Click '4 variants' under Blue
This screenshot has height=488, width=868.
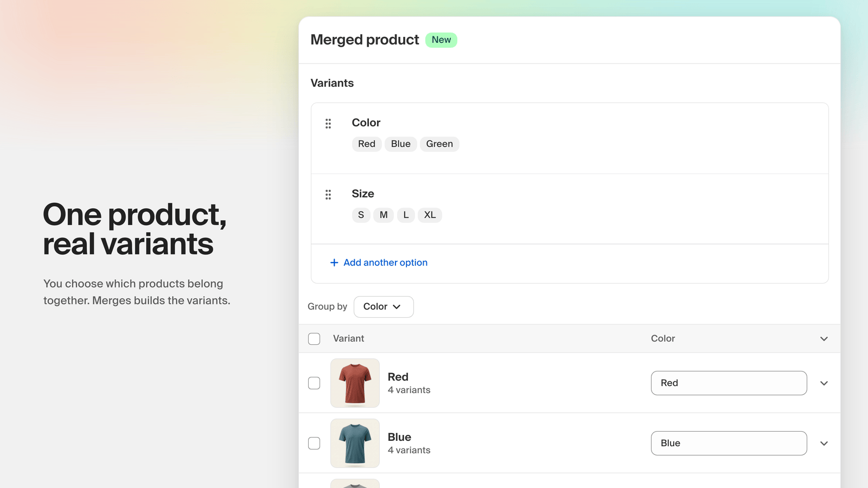click(x=409, y=450)
